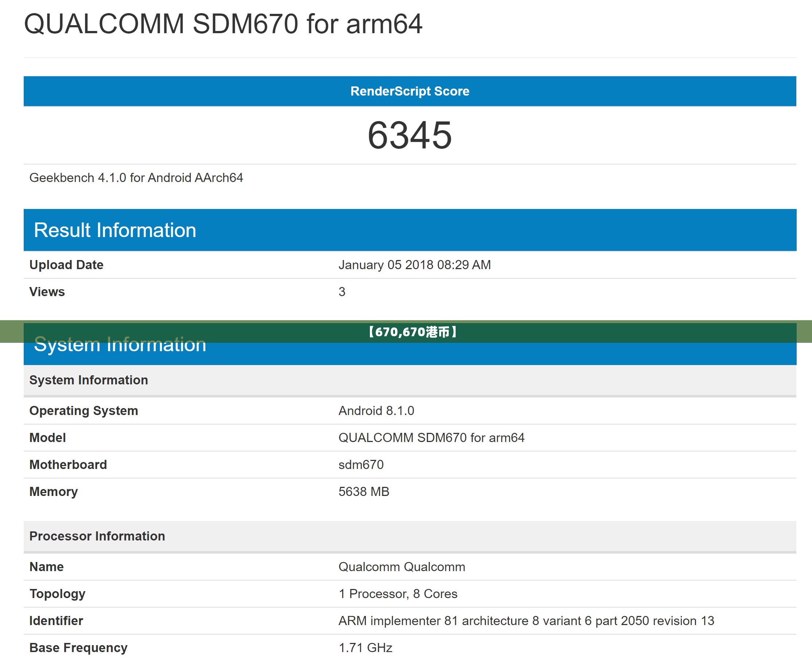This screenshot has width=812, height=663.
Task: Click the 'Memory' label
Action: 54,492
